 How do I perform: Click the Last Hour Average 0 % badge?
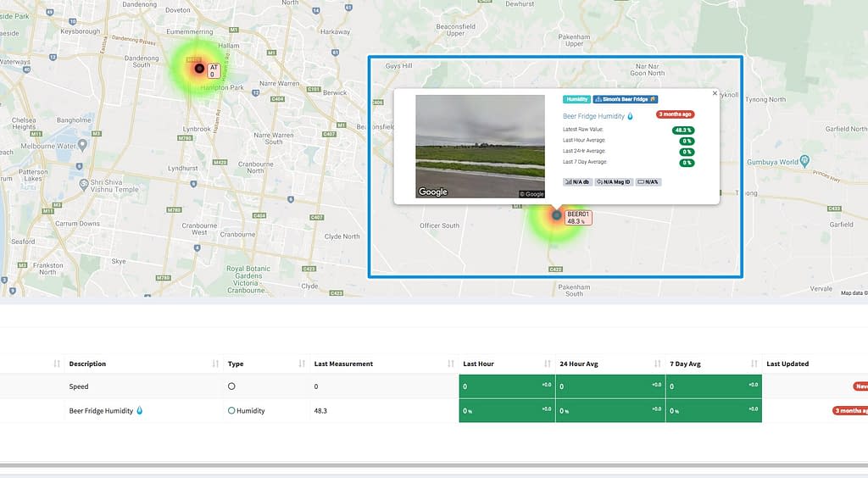(687, 141)
